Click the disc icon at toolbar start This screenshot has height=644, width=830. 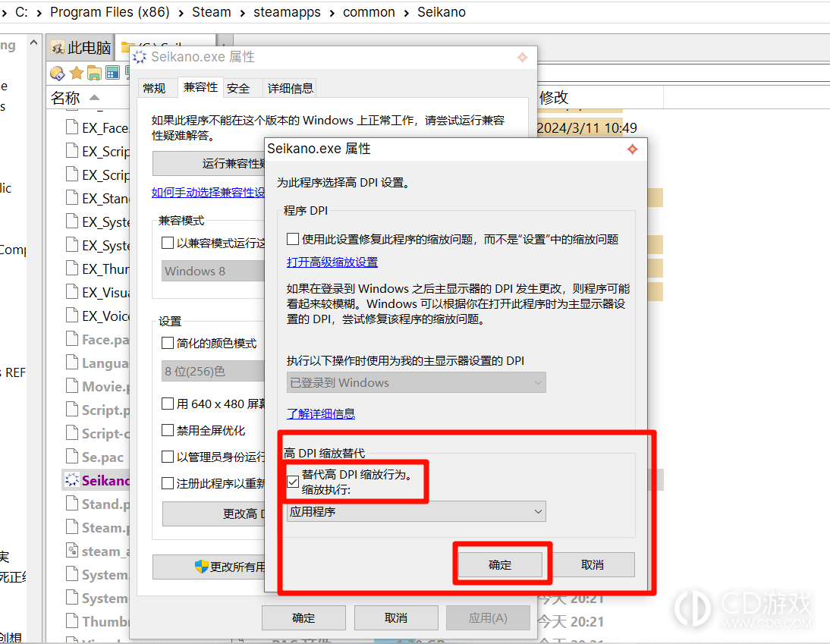pos(57,73)
